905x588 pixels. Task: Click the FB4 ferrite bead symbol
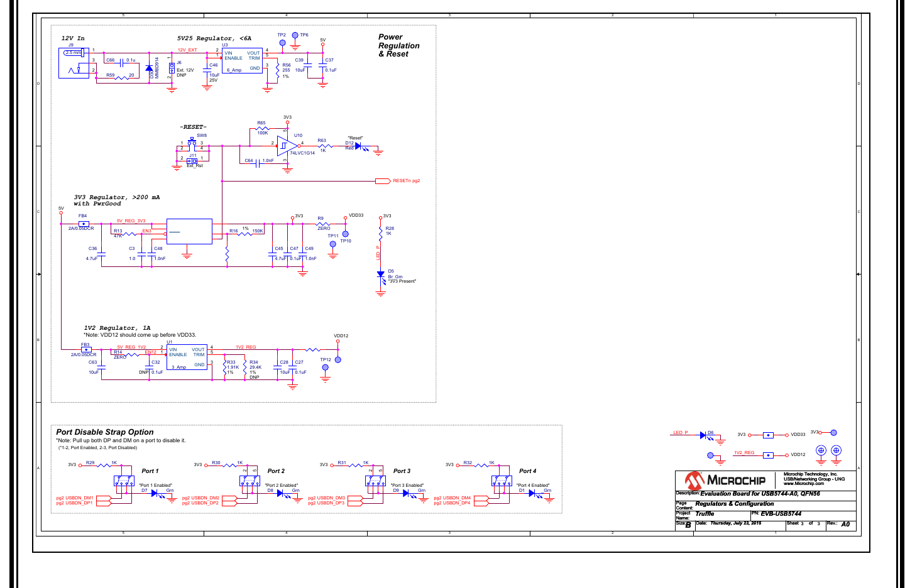click(x=83, y=224)
